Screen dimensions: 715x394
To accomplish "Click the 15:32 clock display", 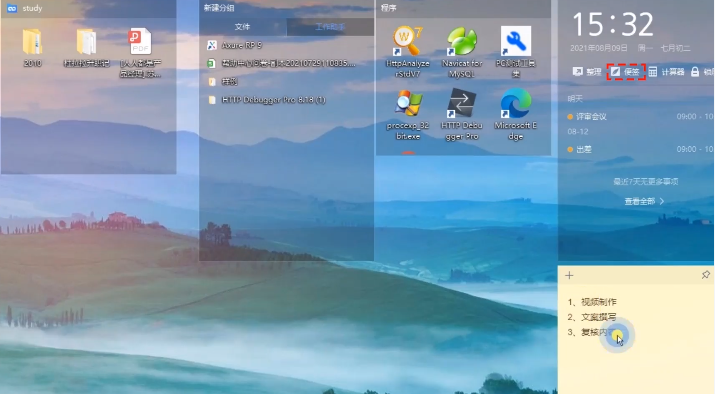I will 612,25.
